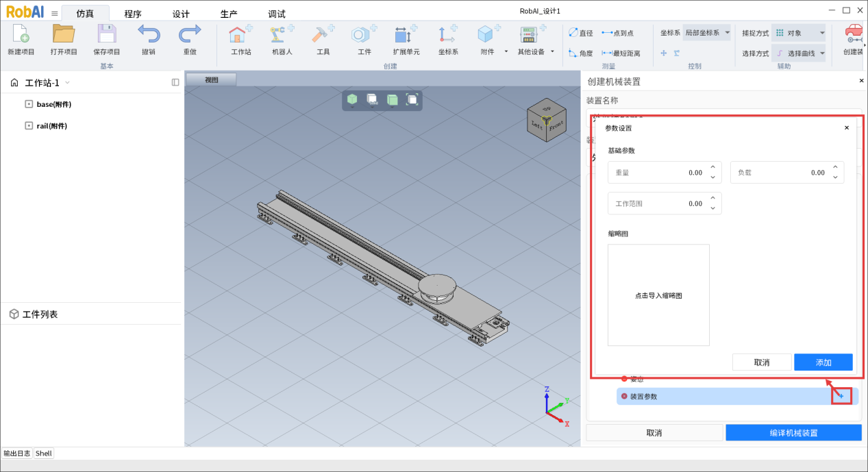
Task: Select rail(附件) in the tree
Action: (x=52, y=125)
